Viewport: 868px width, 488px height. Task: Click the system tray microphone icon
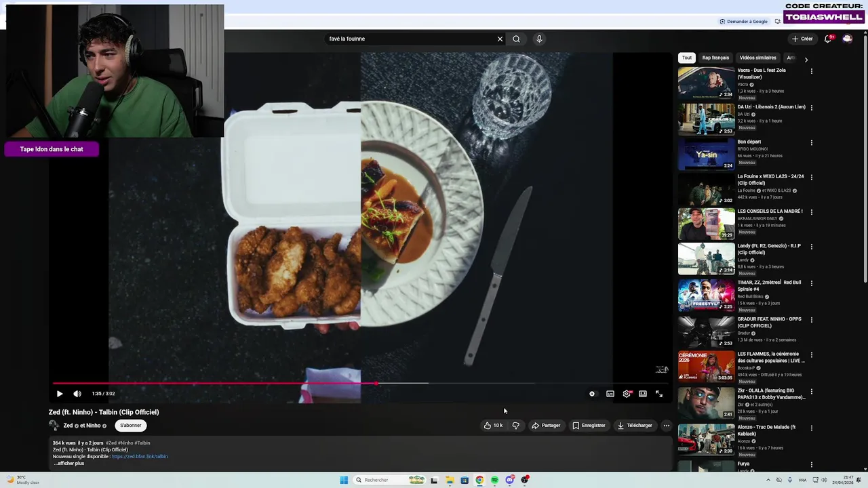point(790,481)
